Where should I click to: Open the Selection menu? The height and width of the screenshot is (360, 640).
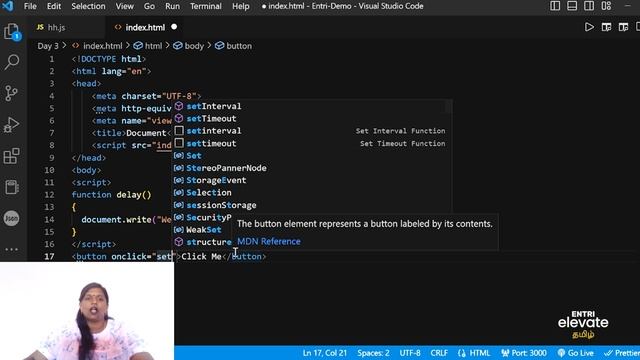pos(88,6)
